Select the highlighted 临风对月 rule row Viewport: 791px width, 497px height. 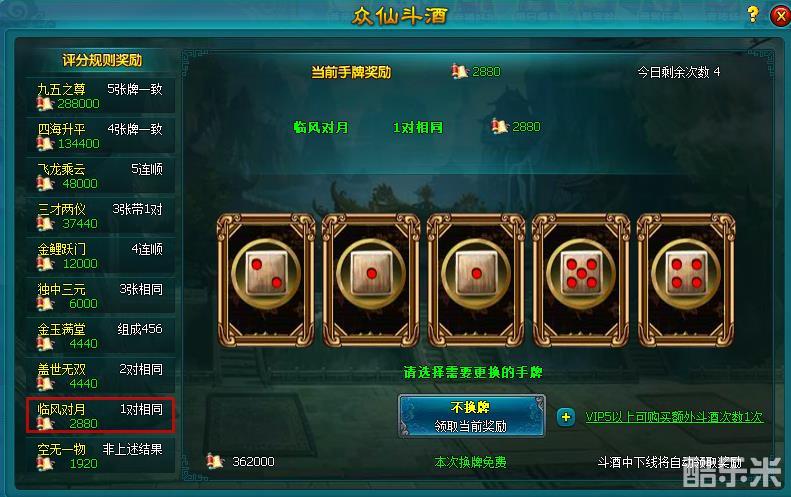[100, 415]
